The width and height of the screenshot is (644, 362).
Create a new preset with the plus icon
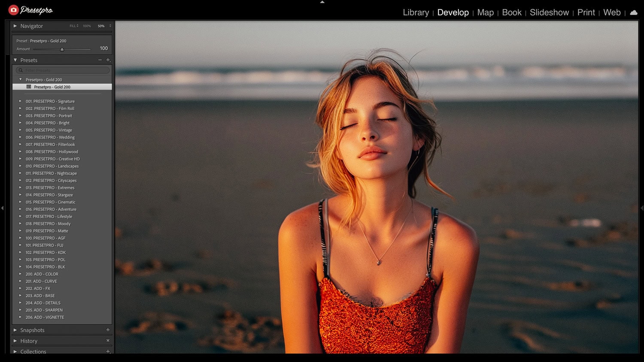click(x=108, y=60)
